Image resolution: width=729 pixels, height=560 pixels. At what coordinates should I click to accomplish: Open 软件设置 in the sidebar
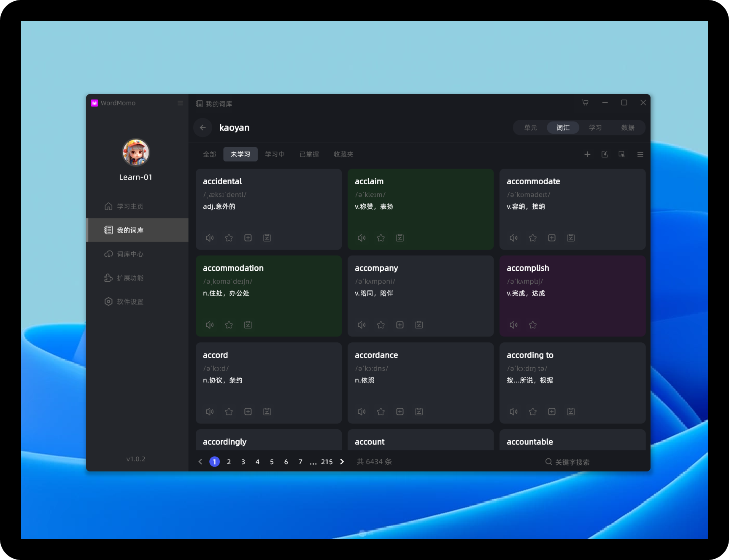(x=138, y=302)
